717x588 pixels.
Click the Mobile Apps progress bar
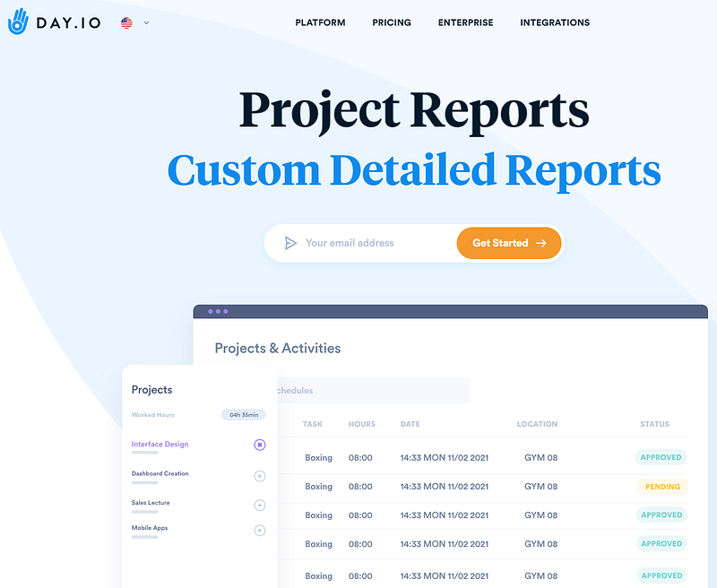[x=144, y=537]
